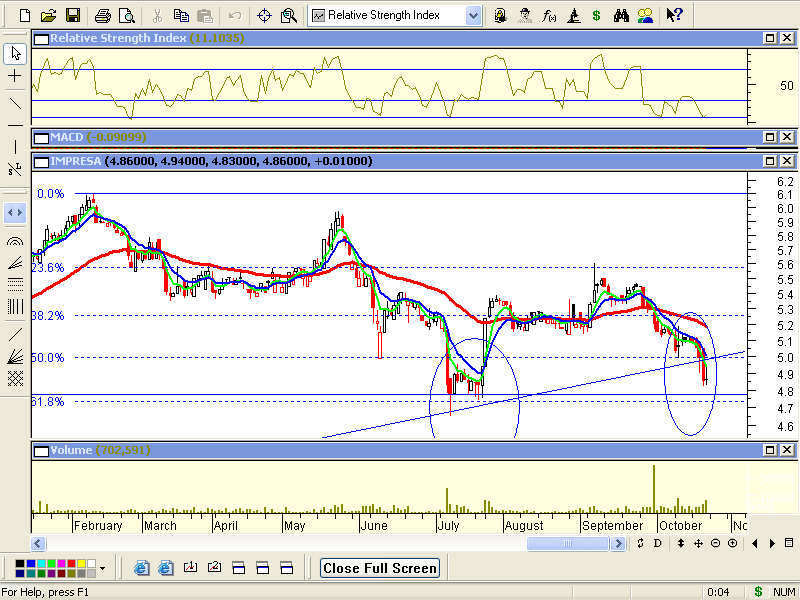
Task: Select the Gann fan tool
Action: coord(15,356)
